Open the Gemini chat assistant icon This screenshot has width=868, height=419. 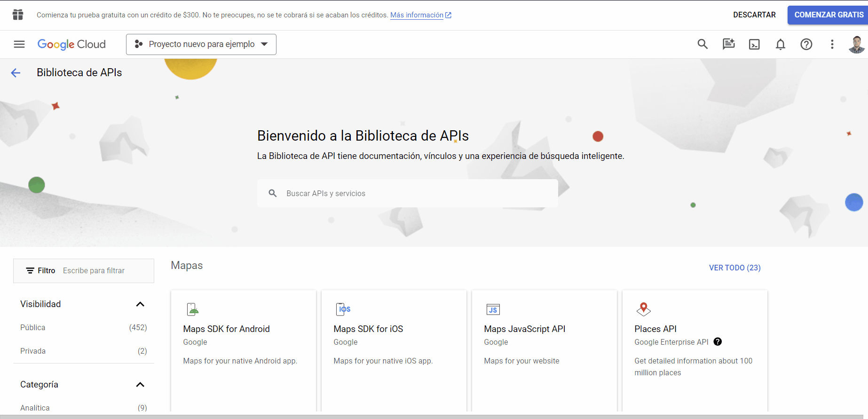[x=728, y=44]
